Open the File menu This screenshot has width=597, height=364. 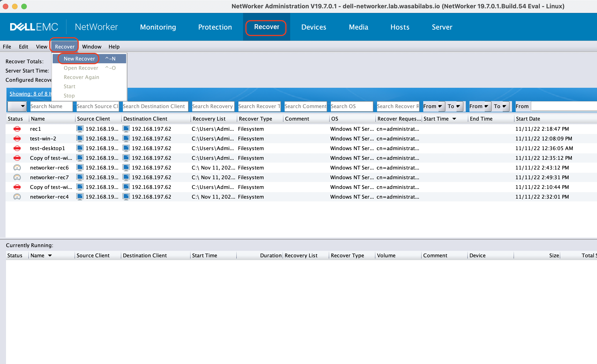pyautogui.click(x=7, y=46)
